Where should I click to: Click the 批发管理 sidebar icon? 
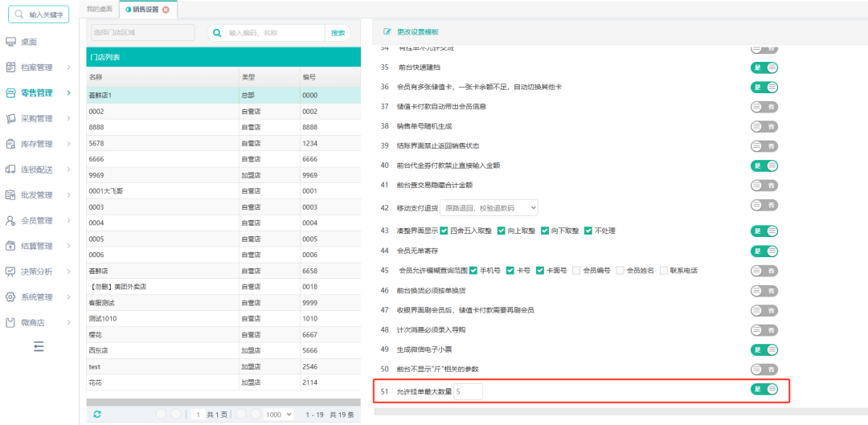point(10,194)
